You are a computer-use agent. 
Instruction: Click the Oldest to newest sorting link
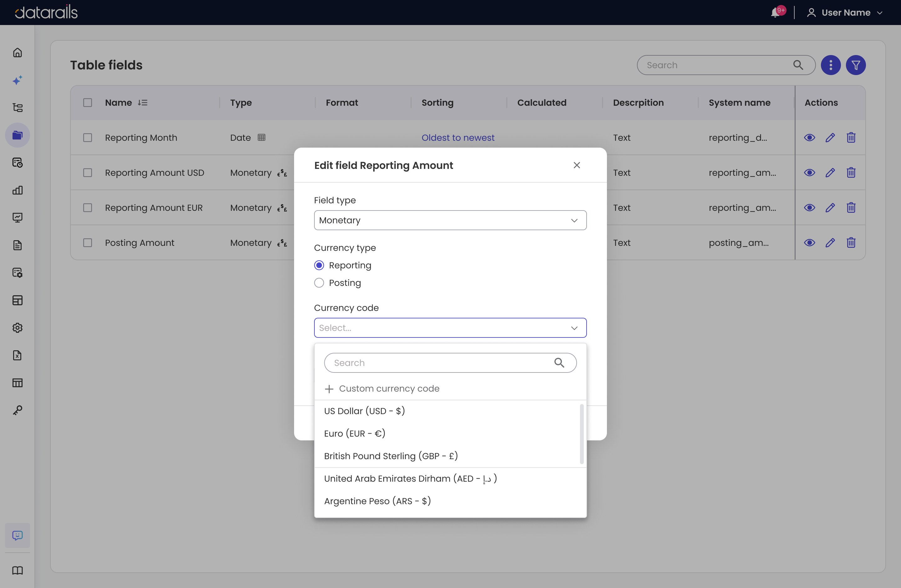coord(458,138)
